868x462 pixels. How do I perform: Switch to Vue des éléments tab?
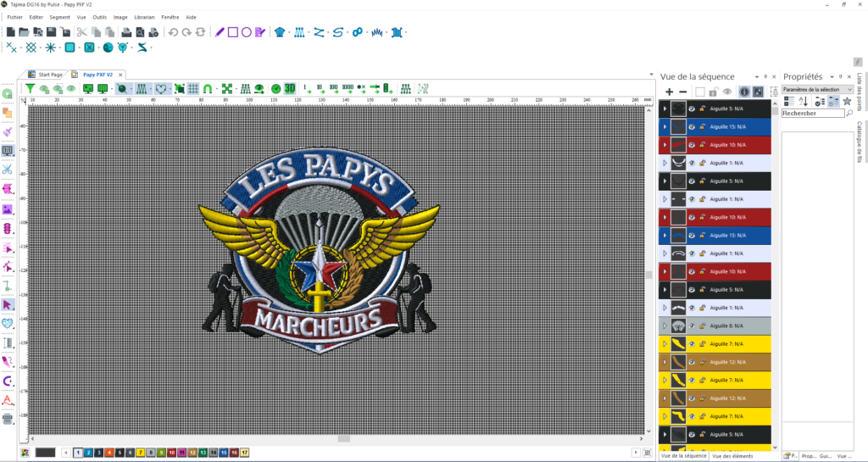[x=732, y=456]
